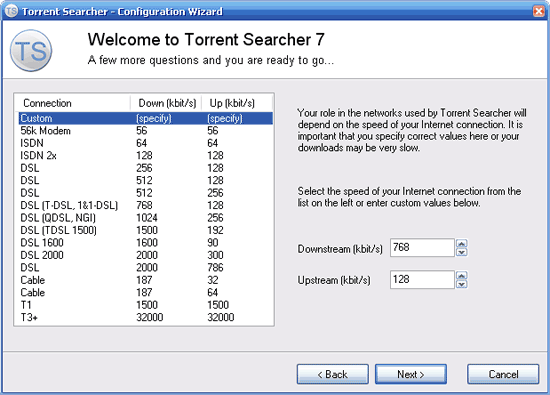Click the 32000 Down value for T3+
This screenshot has width=550, height=395.
(x=150, y=317)
